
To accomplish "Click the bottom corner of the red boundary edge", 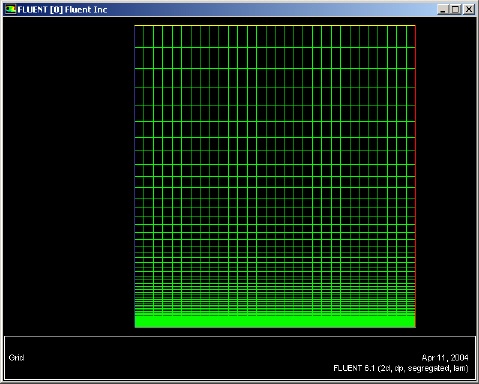I will pos(415,327).
